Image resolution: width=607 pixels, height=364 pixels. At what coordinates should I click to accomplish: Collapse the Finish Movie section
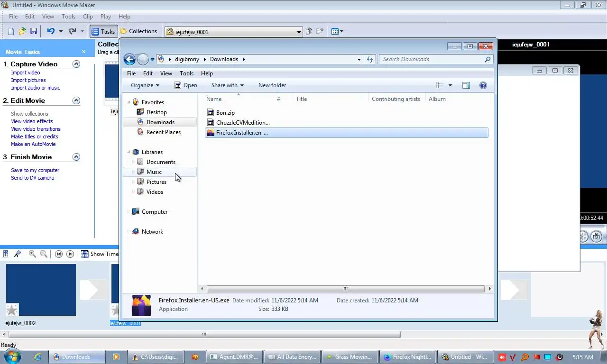tap(76, 157)
